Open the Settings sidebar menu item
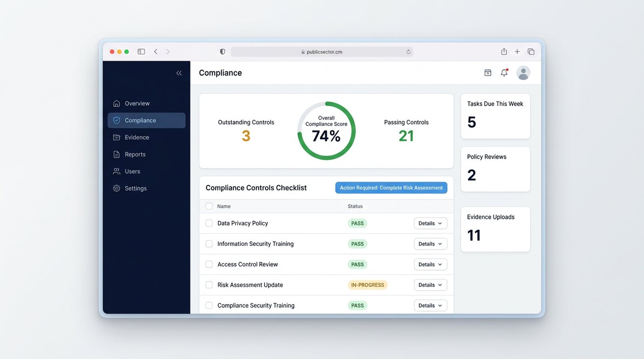 tap(147, 188)
